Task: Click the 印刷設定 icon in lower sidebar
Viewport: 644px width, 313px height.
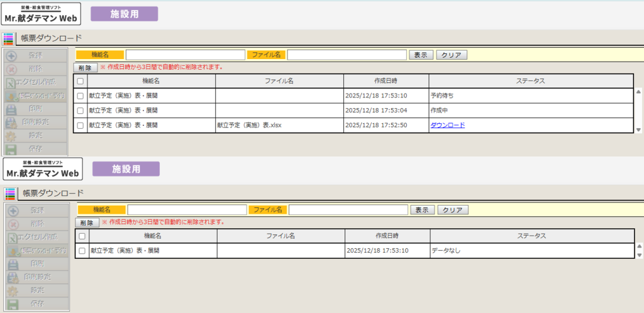Action: [13, 277]
